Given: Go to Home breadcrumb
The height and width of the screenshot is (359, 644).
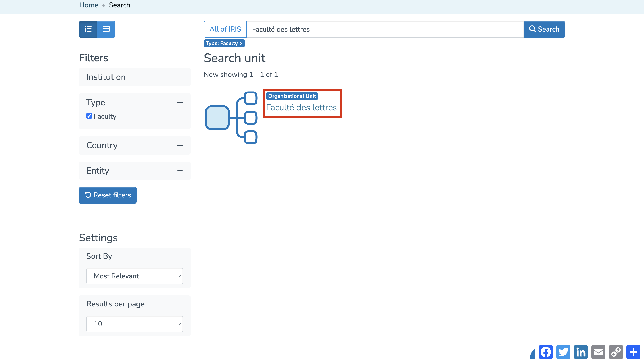Looking at the screenshot, I should 88,5.
